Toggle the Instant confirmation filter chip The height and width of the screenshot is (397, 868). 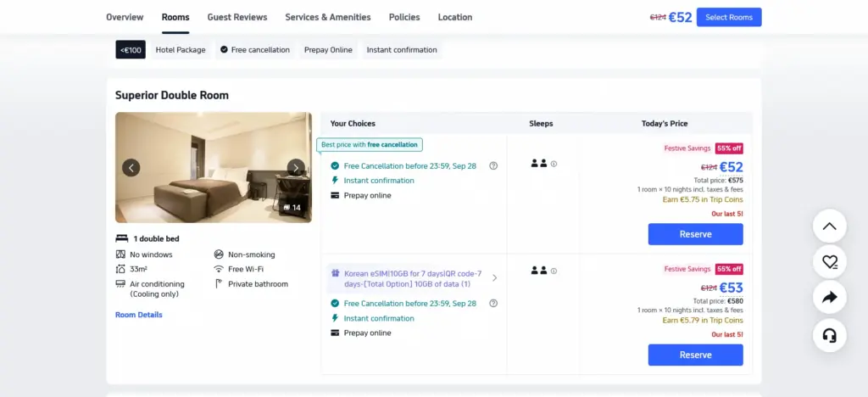click(402, 50)
